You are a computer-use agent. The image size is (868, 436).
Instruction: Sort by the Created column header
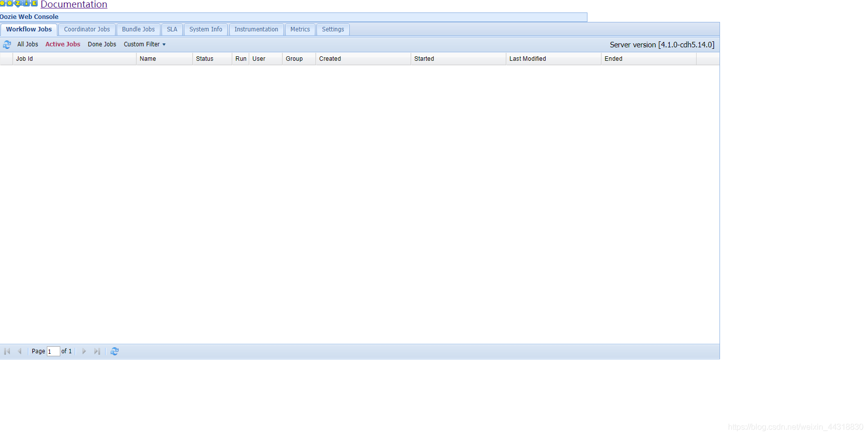(x=363, y=59)
